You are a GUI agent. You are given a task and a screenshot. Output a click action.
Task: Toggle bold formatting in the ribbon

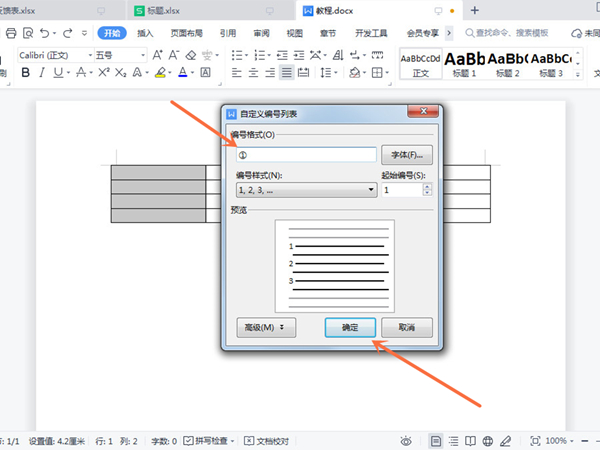pyautogui.click(x=24, y=73)
